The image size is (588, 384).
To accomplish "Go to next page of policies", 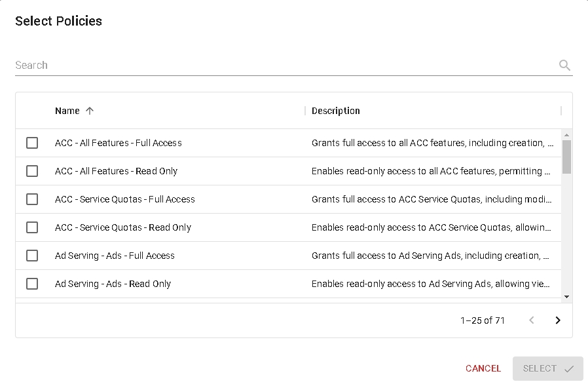I will tap(558, 320).
